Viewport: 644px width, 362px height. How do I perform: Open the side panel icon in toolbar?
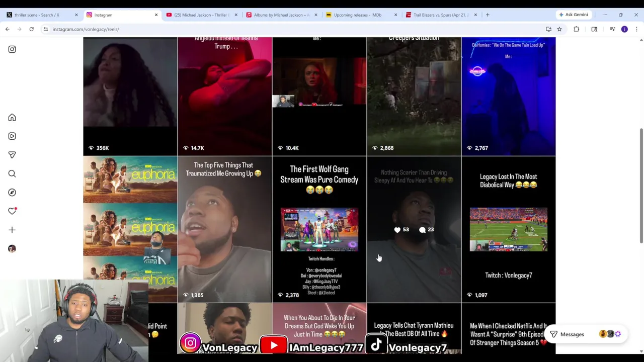click(594, 29)
